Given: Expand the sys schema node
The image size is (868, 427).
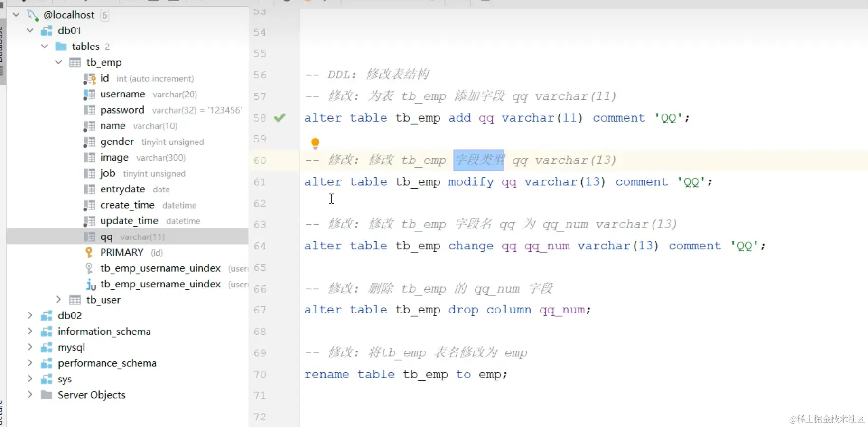Looking at the screenshot, I should (30, 379).
